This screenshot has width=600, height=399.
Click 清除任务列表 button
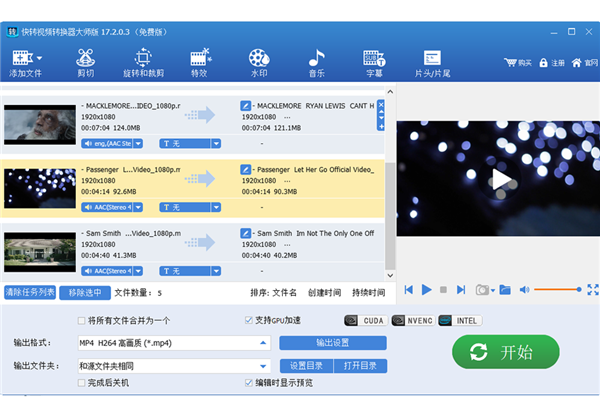pyautogui.click(x=30, y=293)
